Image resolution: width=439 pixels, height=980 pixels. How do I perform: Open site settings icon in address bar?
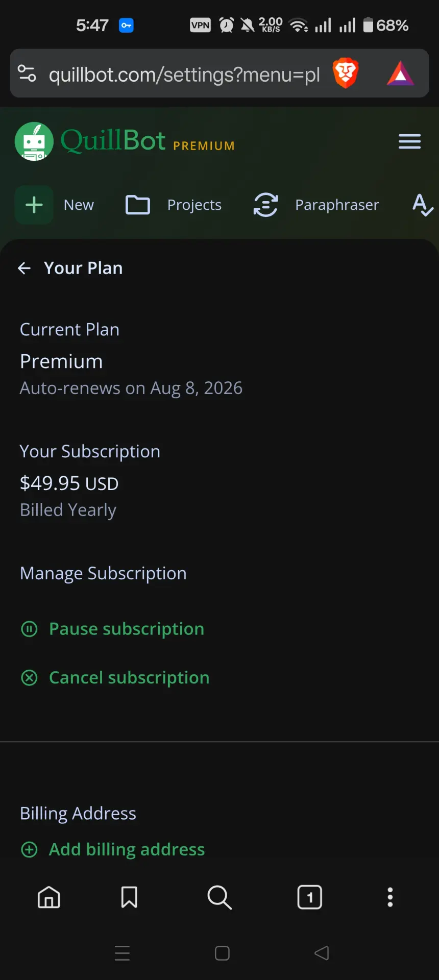(x=27, y=73)
